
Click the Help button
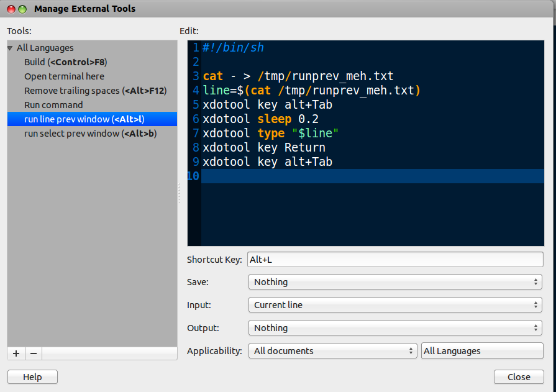click(32, 376)
